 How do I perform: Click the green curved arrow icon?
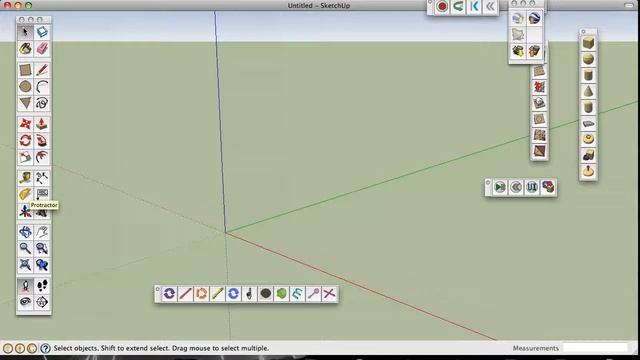(x=458, y=7)
